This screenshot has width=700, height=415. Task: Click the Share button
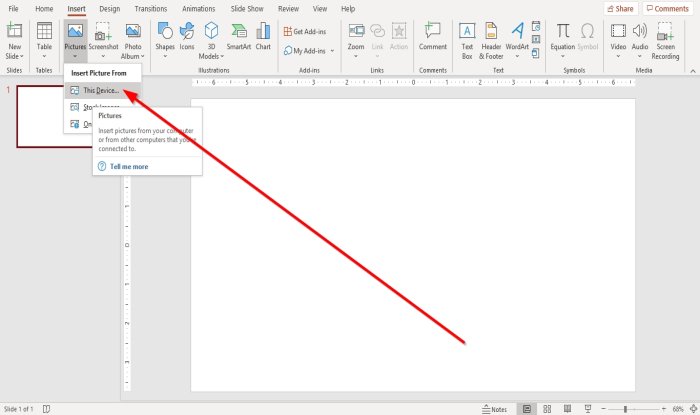point(620,8)
